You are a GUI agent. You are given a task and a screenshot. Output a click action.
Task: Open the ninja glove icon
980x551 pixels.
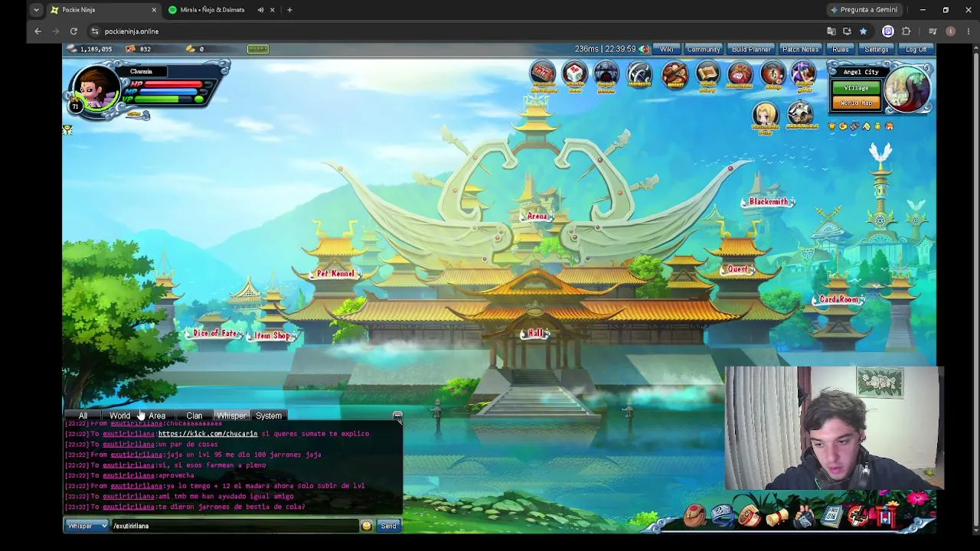tap(804, 517)
